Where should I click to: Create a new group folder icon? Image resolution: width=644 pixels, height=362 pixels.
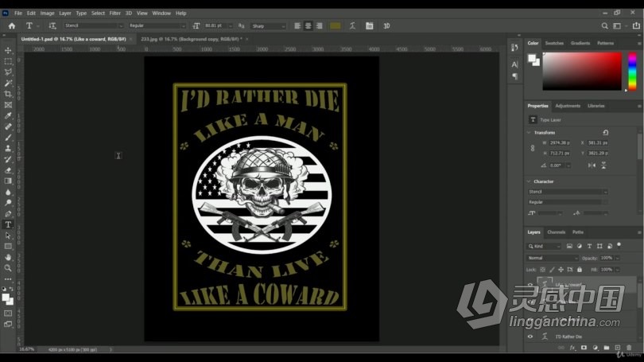[606, 348]
